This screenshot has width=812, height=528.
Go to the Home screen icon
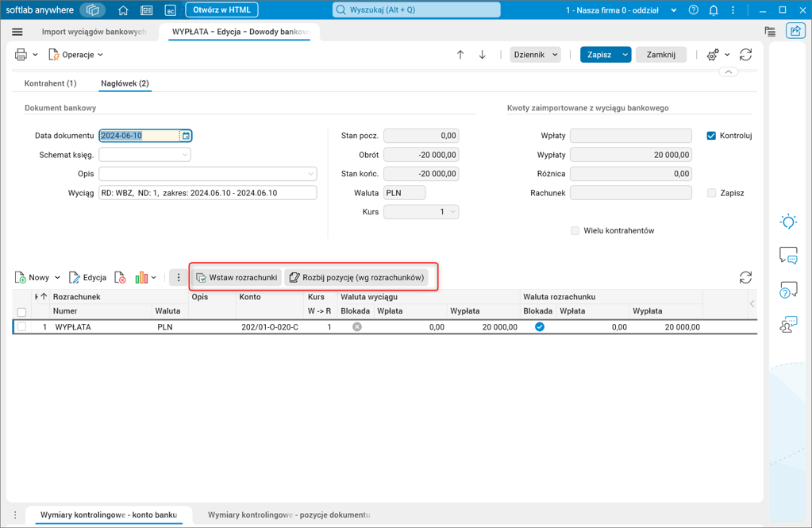click(123, 10)
